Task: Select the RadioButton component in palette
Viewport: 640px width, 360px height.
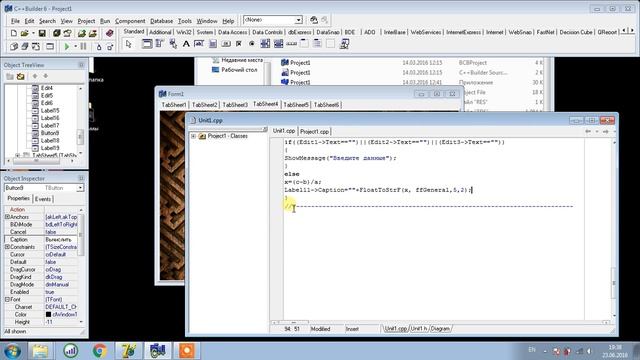Action: pos(252,44)
